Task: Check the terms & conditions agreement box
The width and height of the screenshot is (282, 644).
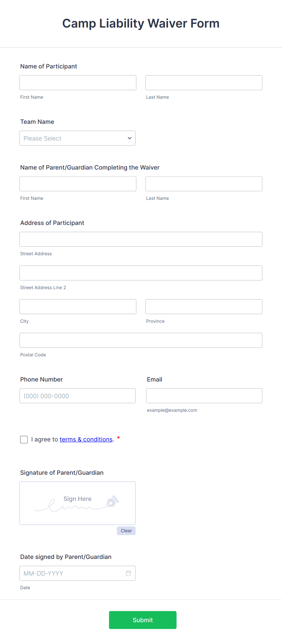Action: [24, 439]
